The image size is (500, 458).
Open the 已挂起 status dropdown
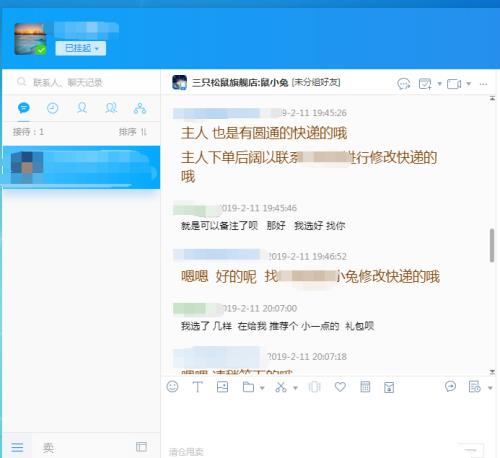click(81, 48)
